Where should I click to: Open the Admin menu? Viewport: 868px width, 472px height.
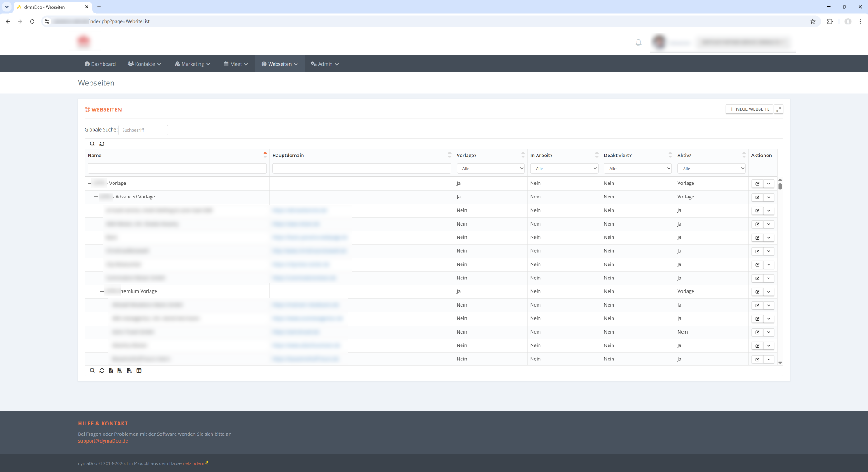[x=325, y=64]
